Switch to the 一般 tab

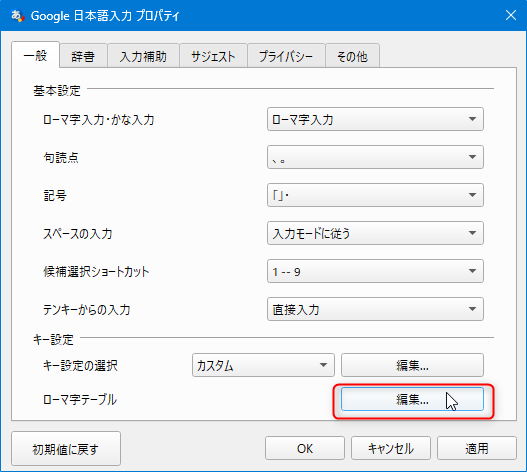tap(36, 55)
